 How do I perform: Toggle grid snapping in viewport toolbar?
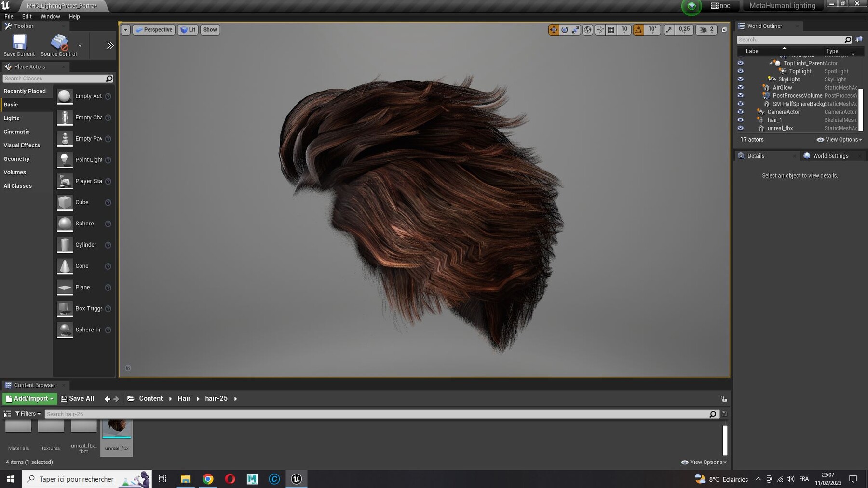[611, 30]
